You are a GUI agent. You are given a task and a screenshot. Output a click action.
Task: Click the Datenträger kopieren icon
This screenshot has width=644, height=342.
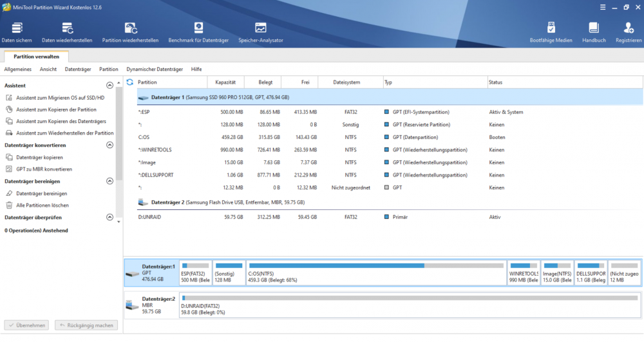(x=9, y=157)
